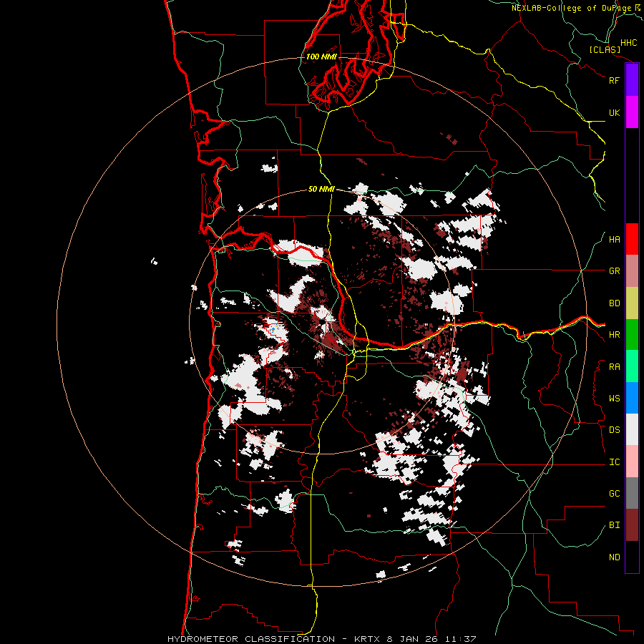Click the UK magenta legend swatch
644x644 pixels.
(632, 112)
